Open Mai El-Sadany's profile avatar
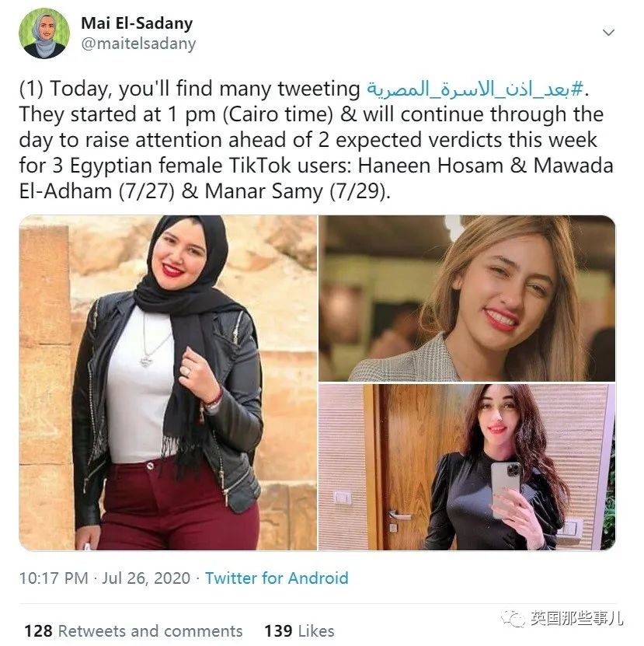The image size is (644, 646). [x=44, y=33]
